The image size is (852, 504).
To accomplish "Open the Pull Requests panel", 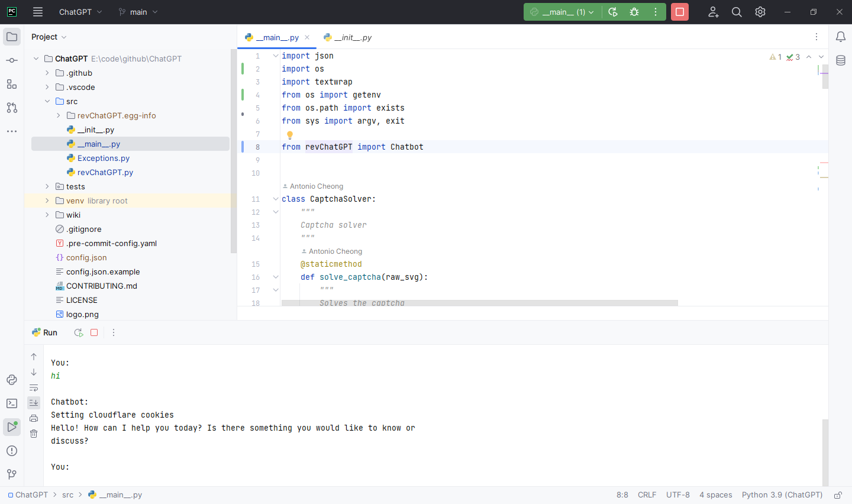I will pos(12,108).
